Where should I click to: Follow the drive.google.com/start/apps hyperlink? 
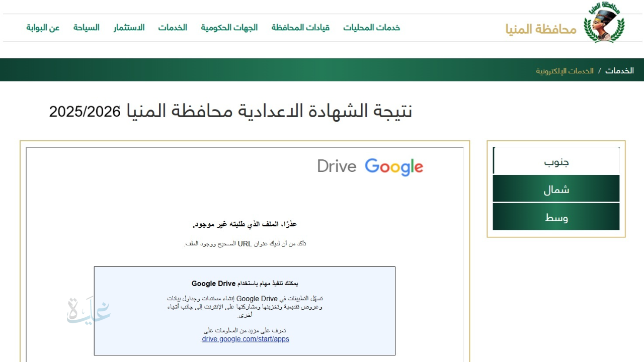coord(245,339)
